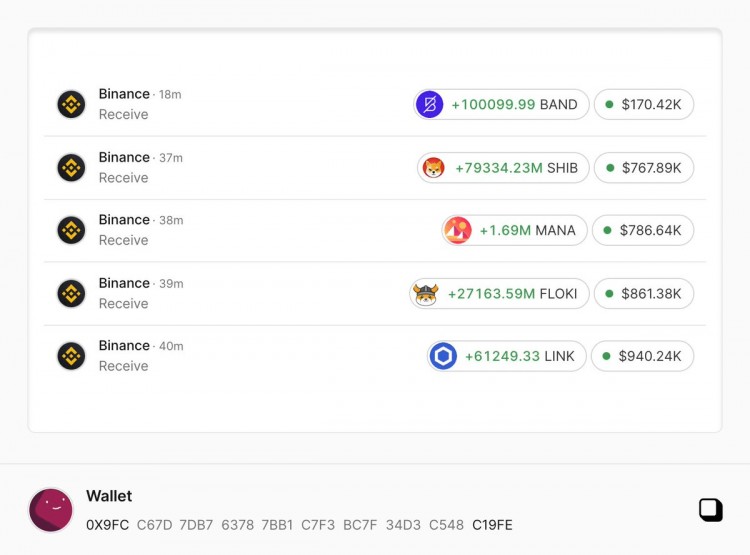Click the C19FE address segment
750x555 pixels.
492,525
